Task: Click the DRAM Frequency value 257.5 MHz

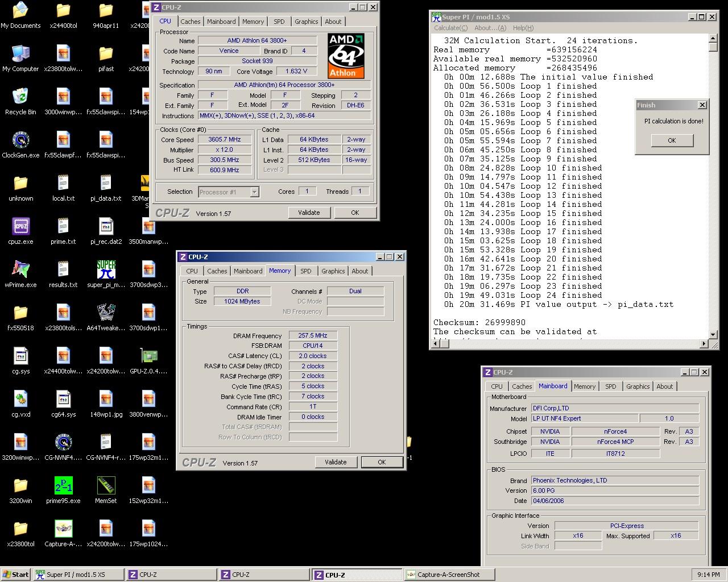Action: point(313,335)
